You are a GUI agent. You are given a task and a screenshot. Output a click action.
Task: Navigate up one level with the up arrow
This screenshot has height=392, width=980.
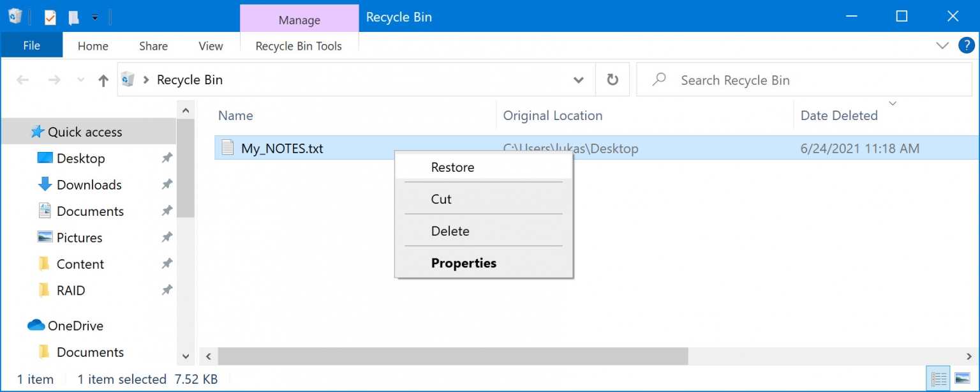[103, 79]
